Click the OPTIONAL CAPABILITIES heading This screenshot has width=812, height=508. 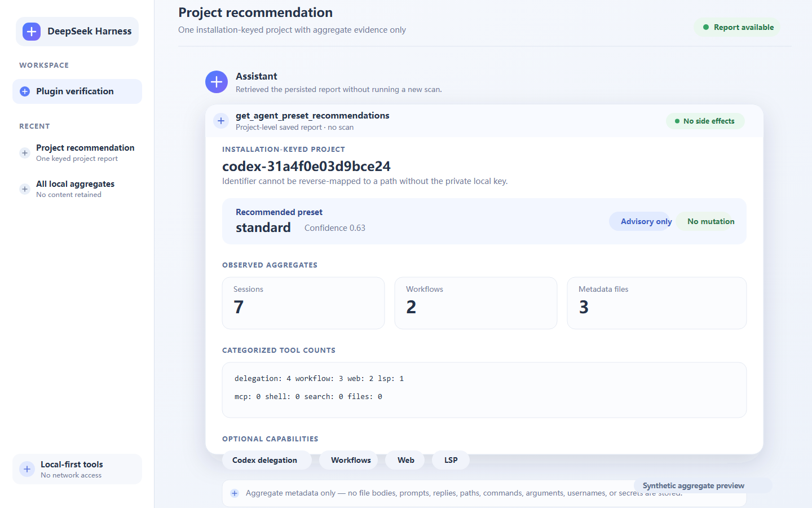pyautogui.click(x=270, y=439)
